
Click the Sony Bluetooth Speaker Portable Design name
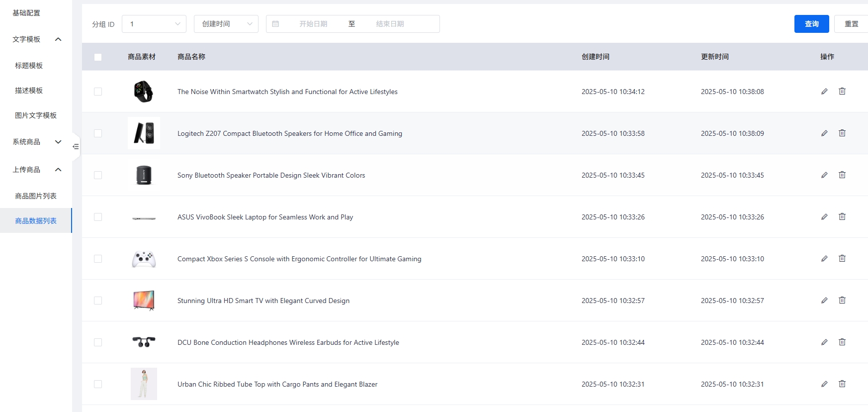point(271,175)
